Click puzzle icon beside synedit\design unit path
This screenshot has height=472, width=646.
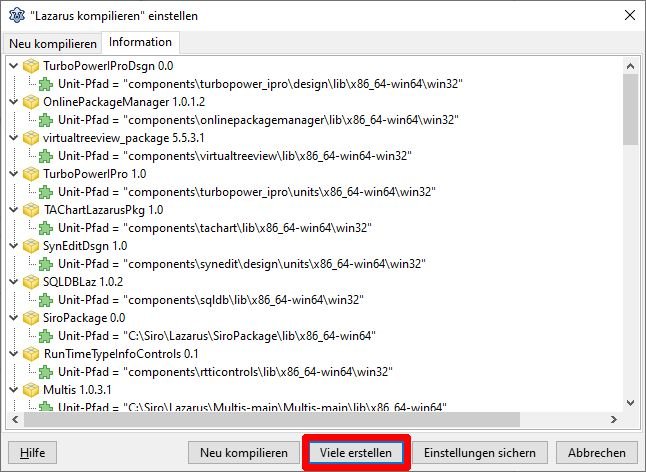coord(46,264)
